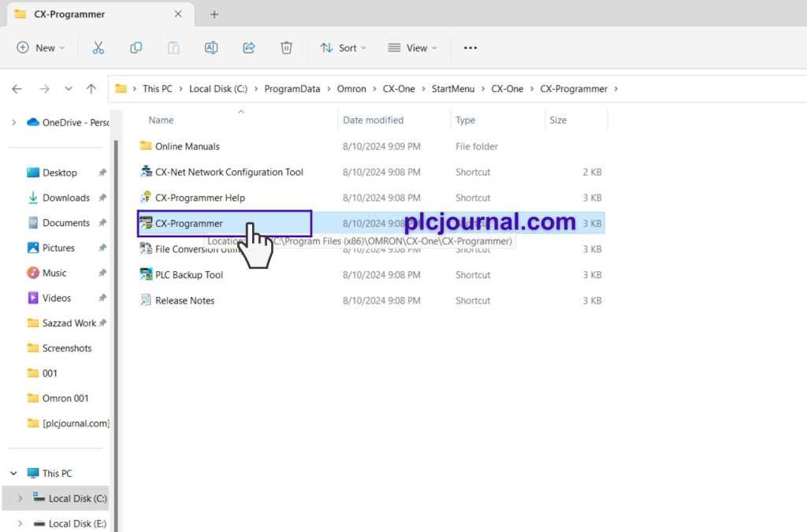This screenshot has width=807, height=532.
Task: Sort by the Type column header
Action: [x=465, y=120]
